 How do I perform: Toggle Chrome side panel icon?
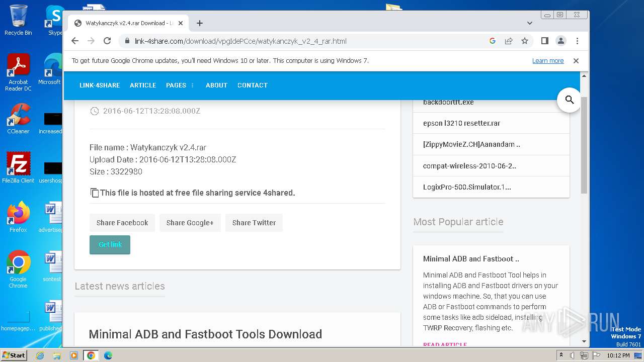(544, 41)
